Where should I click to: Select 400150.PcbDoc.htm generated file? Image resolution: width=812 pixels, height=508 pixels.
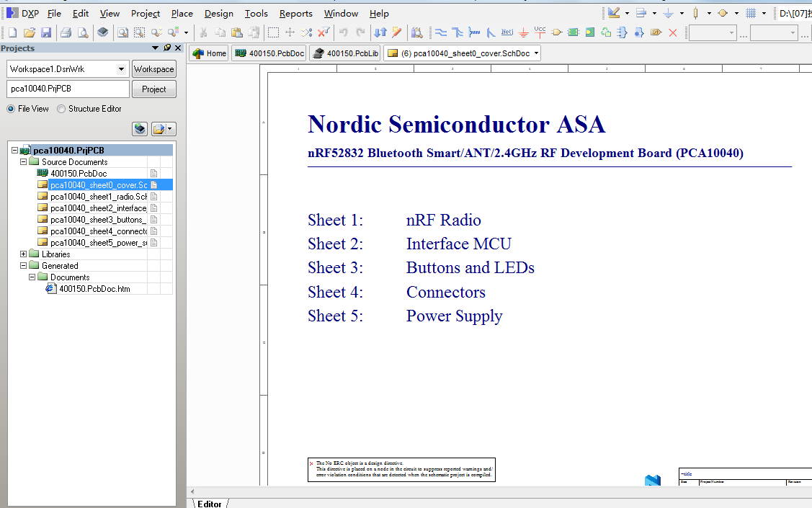[94, 289]
